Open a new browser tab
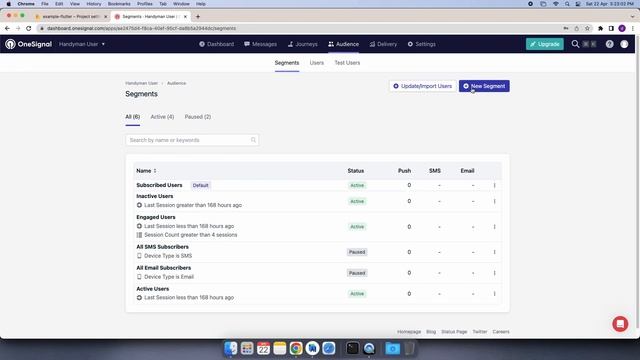Viewport: 640px width, 360px height. 198,17
